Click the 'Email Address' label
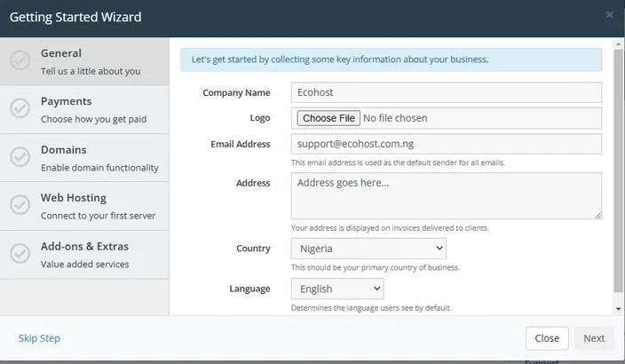The width and height of the screenshot is (625, 364). [241, 144]
